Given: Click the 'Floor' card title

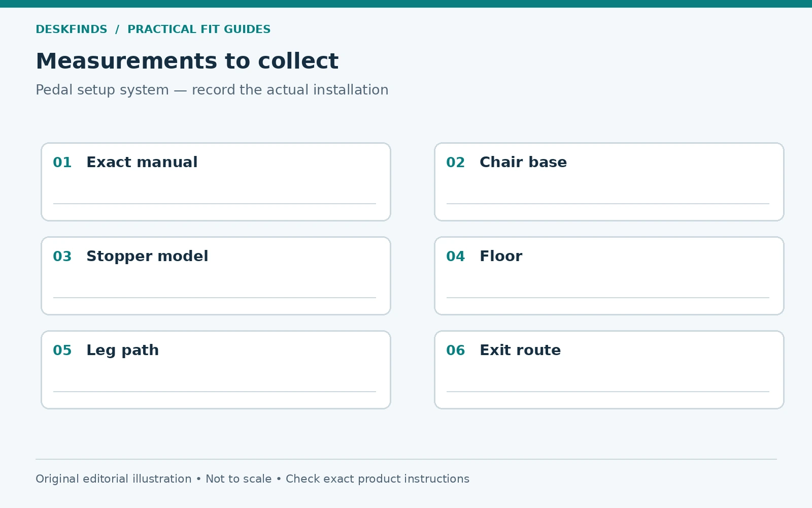Looking at the screenshot, I should 501,257.
